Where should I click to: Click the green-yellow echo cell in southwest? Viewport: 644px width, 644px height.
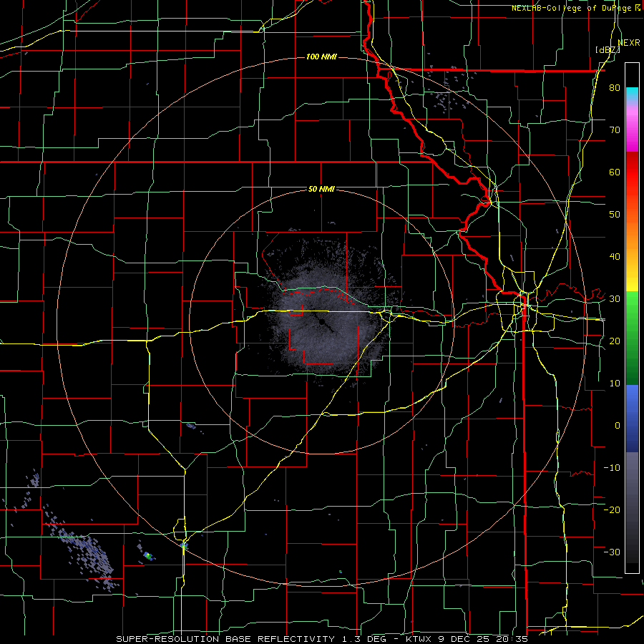[x=148, y=556]
